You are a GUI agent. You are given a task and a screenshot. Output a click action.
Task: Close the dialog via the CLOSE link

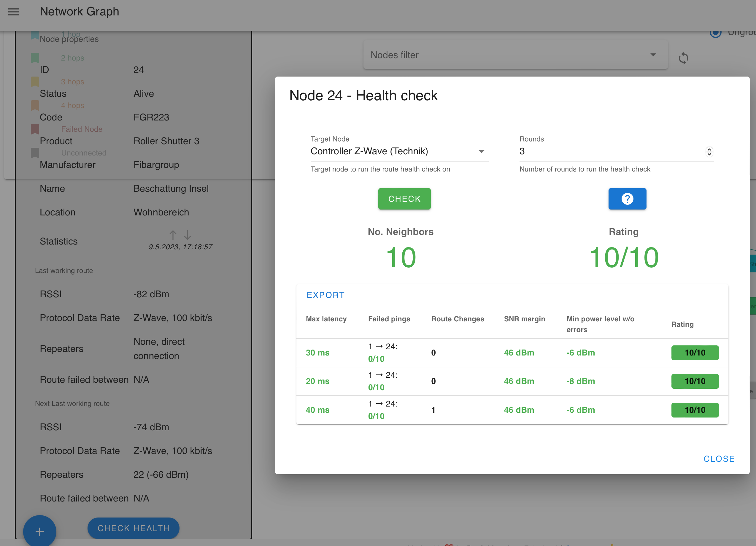point(719,459)
